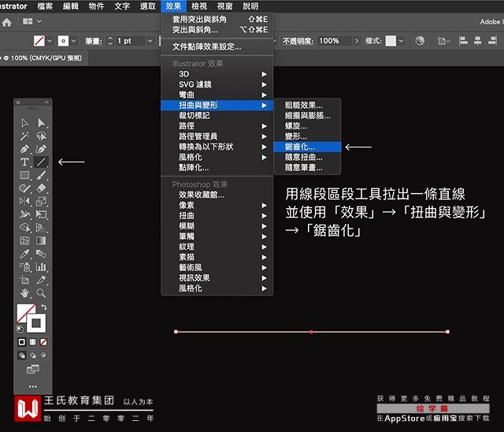Click the Home icon
Screen dimensions: 504x432
click(x=7, y=22)
